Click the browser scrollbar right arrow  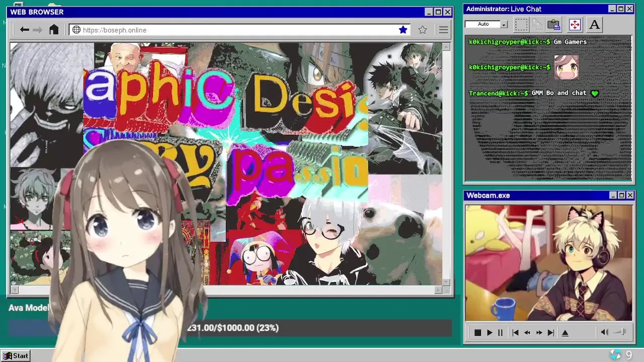pyautogui.click(x=438, y=290)
